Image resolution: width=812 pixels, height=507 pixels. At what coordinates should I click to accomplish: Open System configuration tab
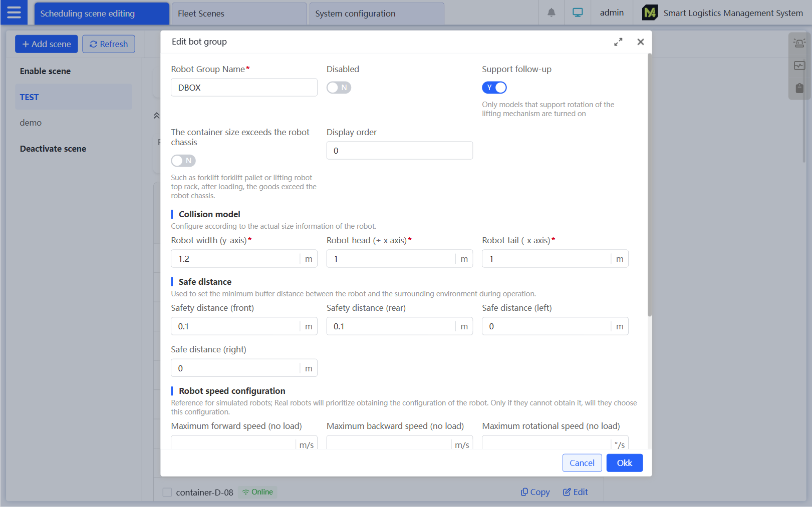(x=376, y=14)
